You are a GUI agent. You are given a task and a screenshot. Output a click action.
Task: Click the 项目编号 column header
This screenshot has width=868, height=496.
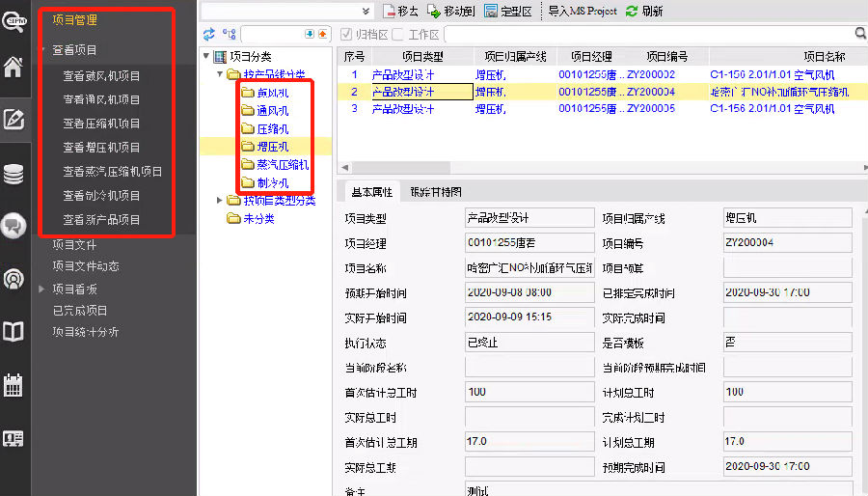point(667,57)
